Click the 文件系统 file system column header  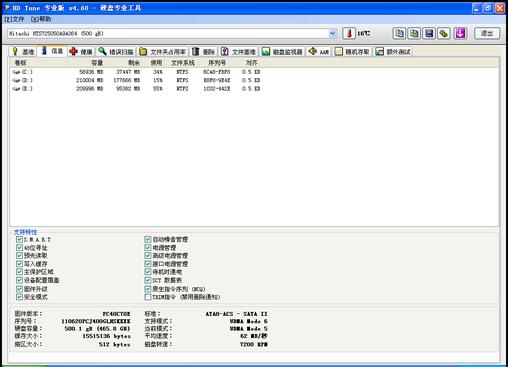(183, 63)
